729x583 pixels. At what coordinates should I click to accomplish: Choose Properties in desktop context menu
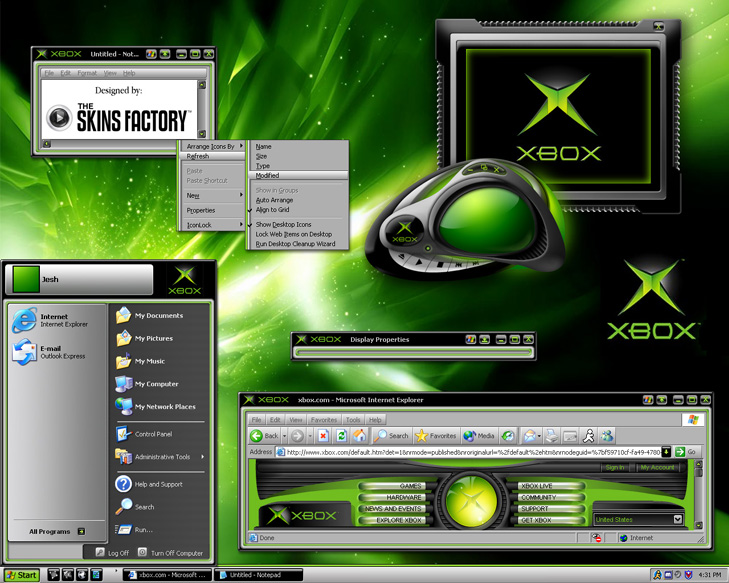[213, 210]
